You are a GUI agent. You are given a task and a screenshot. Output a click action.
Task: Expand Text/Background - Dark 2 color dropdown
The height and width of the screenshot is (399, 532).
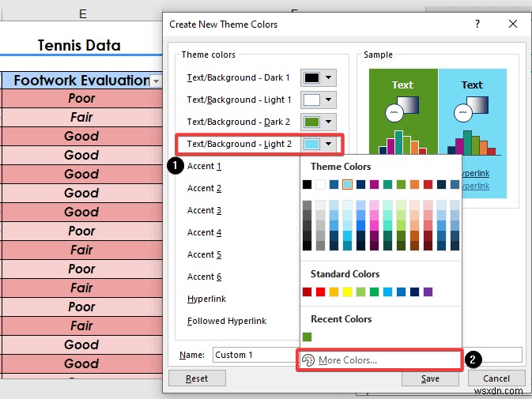pyautogui.click(x=328, y=122)
